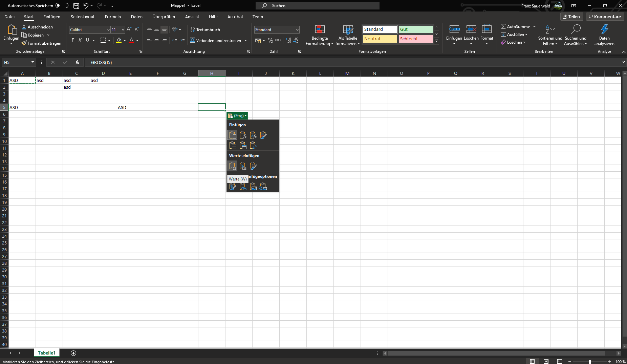Apply red font color
The height and width of the screenshot is (364, 627).
pyautogui.click(x=131, y=40)
